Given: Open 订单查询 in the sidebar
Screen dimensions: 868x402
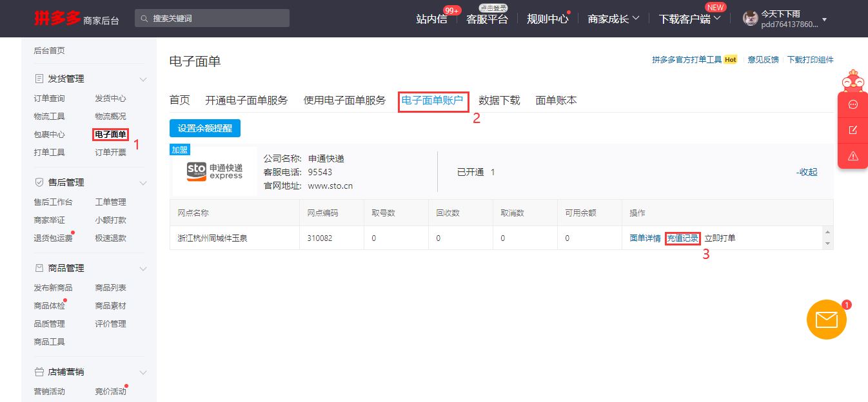Looking at the screenshot, I should (x=50, y=99).
